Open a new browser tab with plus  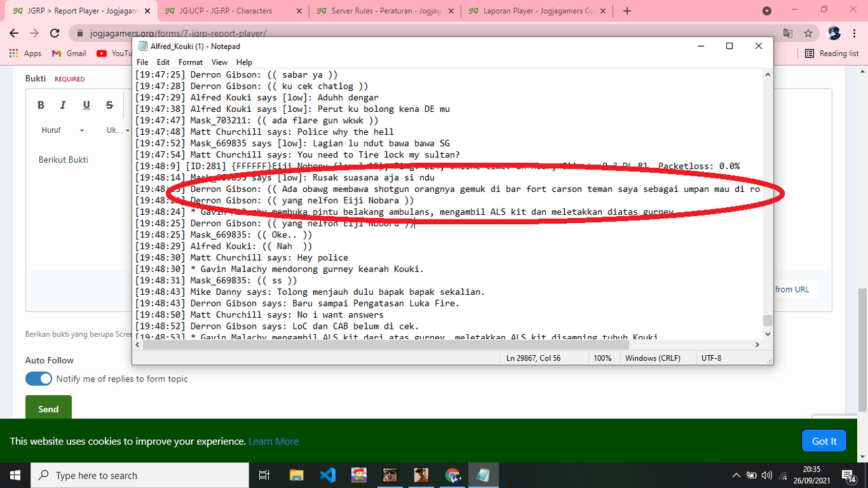(627, 11)
